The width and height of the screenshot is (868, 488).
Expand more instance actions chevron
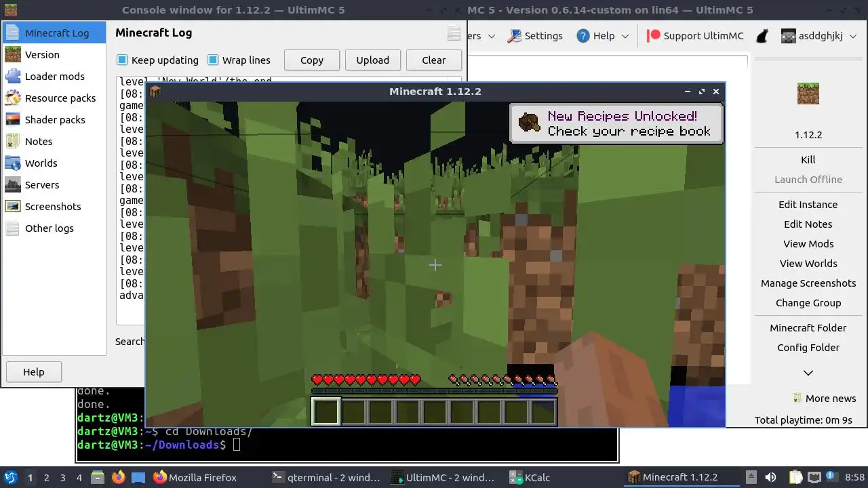(808, 373)
